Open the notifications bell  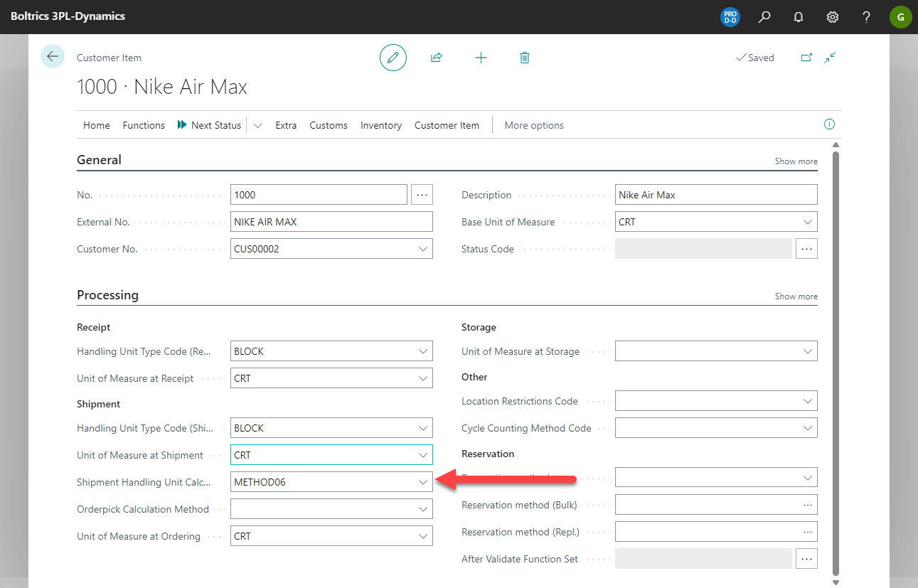[799, 17]
